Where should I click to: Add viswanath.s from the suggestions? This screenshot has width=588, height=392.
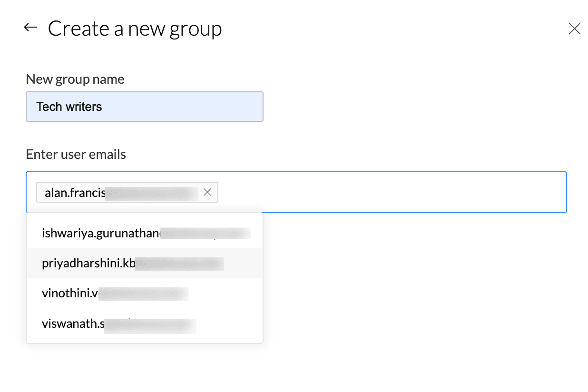(72, 324)
